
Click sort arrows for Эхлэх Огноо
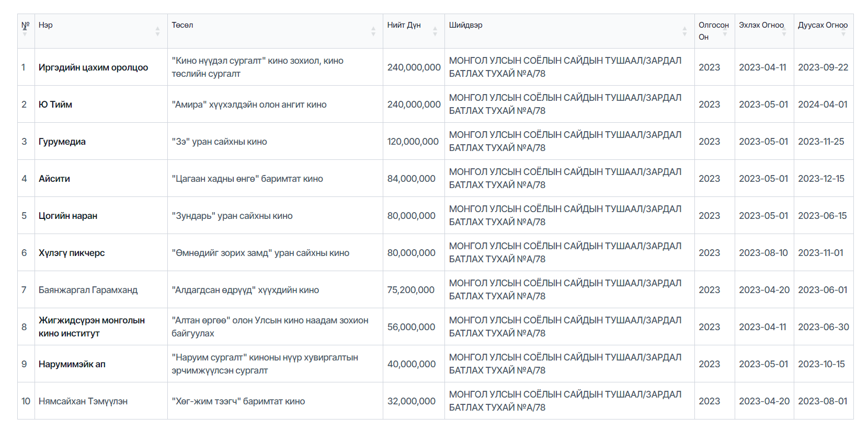tap(784, 32)
